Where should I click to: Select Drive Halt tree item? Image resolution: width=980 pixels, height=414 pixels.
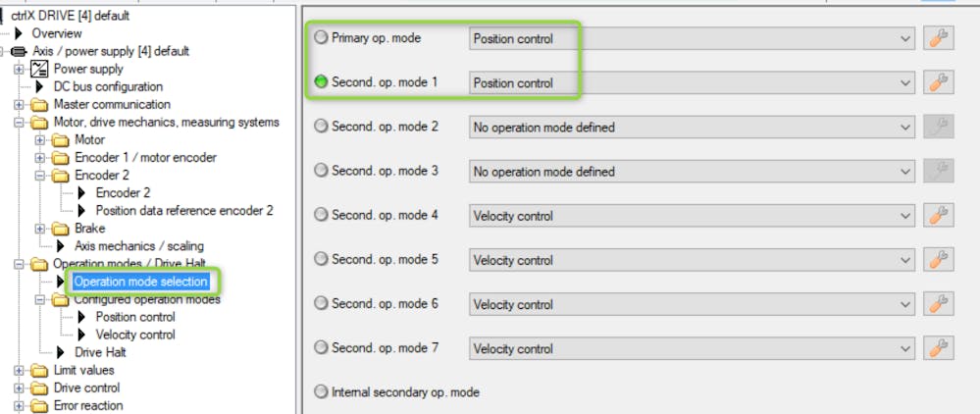click(100, 352)
